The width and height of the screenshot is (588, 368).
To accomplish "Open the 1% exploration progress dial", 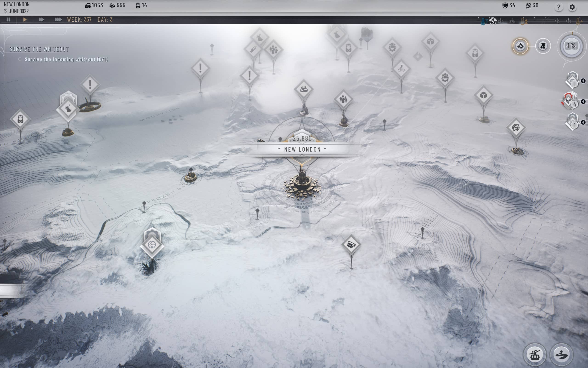I will tap(571, 46).
